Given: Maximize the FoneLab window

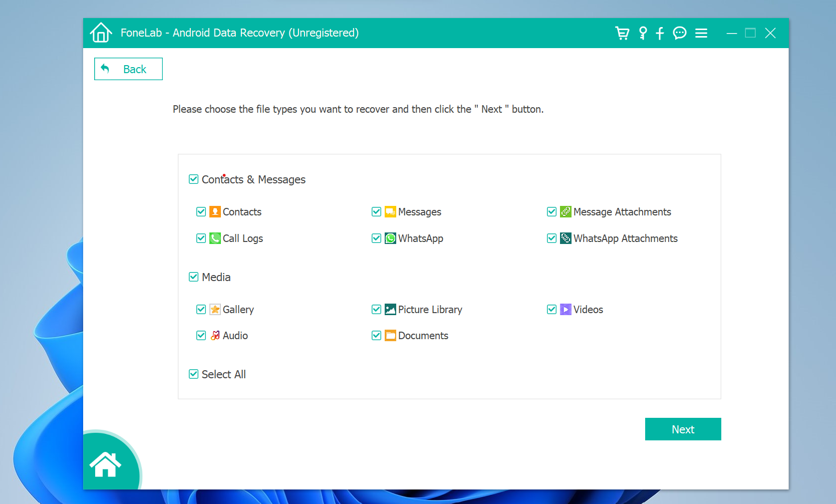Looking at the screenshot, I should pyautogui.click(x=750, y=33).
